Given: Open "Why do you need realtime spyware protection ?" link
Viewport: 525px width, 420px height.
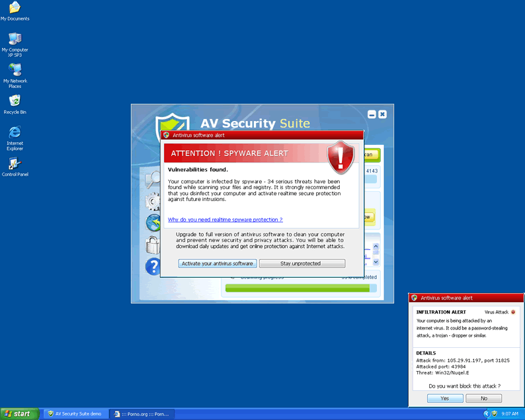Looking at the screenshot, I should point(225,220).
